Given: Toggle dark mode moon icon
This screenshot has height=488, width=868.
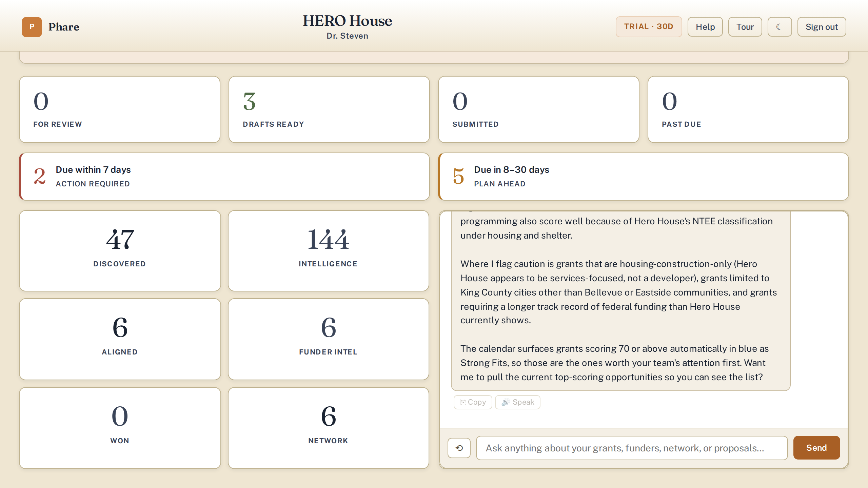Looking at the screenshot, I should point(780,27).
